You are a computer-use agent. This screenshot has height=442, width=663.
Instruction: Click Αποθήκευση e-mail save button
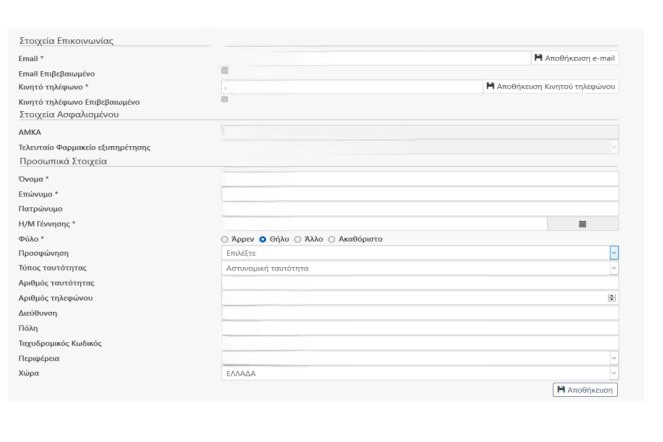pyautogui.click(x=575, y=58)
